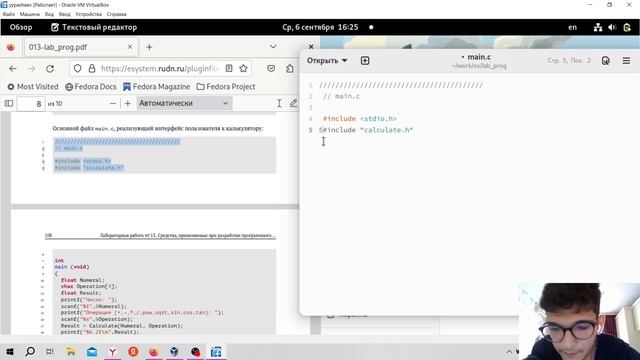Open the Fedora Magazine bookmark
The height and width of the screenshot is (360, 640).
click(156, 87)
